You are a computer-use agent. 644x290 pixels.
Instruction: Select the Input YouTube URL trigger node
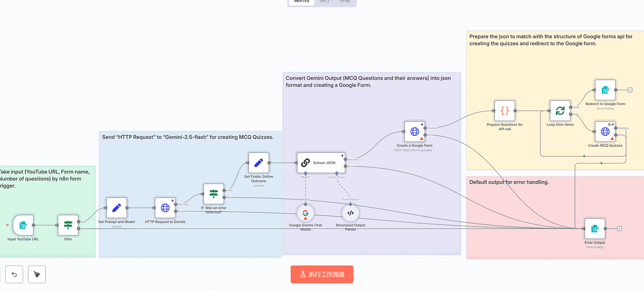click(x=23, y=225)
